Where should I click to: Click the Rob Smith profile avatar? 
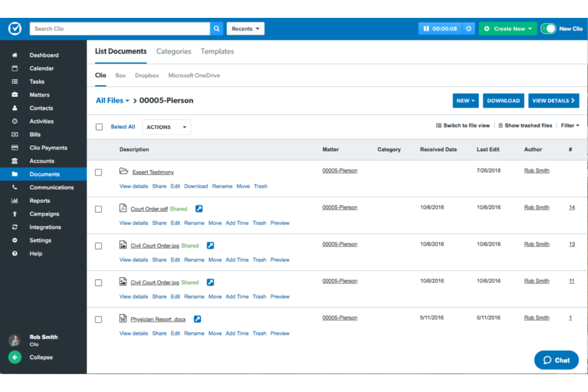click(x=15, y=340)
